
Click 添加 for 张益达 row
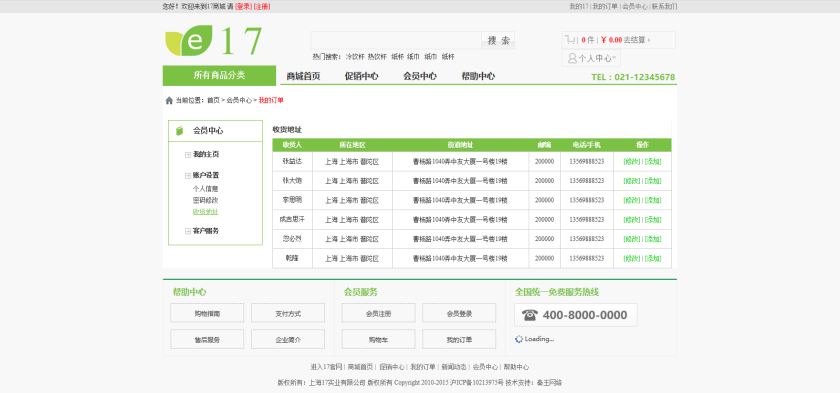click(x=652, y=162)
